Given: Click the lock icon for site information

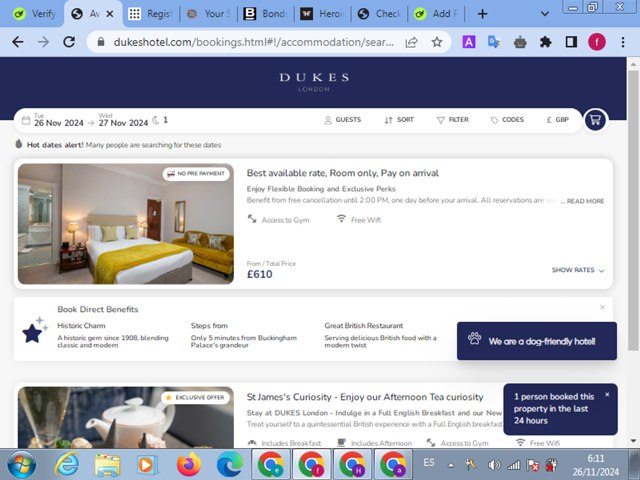Looking at the screenshot, I should (x=101, y=42).
